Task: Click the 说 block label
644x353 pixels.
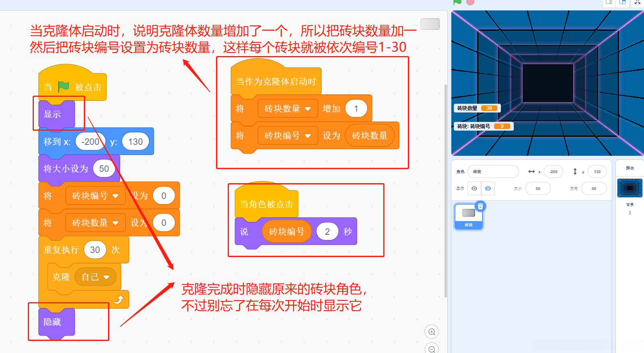Action: [x=244, y=232]
